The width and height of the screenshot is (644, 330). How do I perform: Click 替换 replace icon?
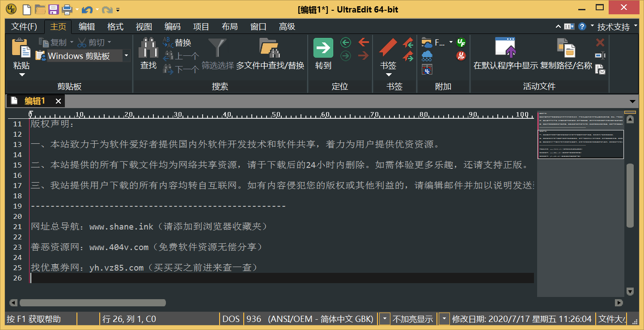pos(168,42)
